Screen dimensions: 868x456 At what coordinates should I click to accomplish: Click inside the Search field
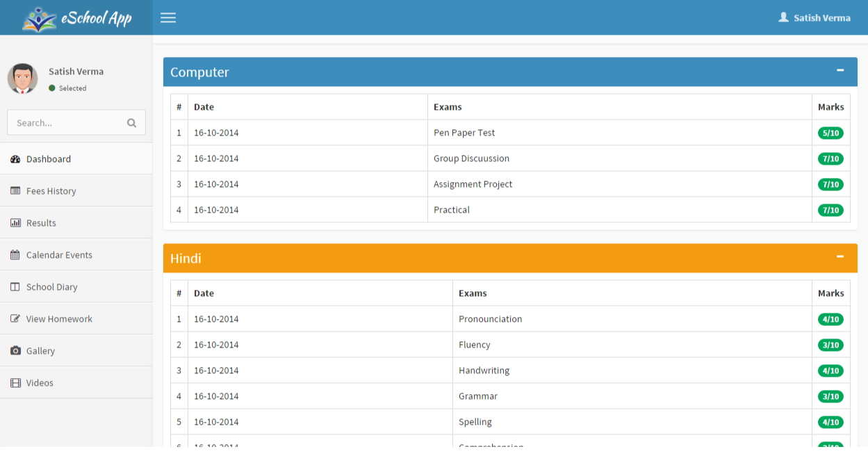69,122
